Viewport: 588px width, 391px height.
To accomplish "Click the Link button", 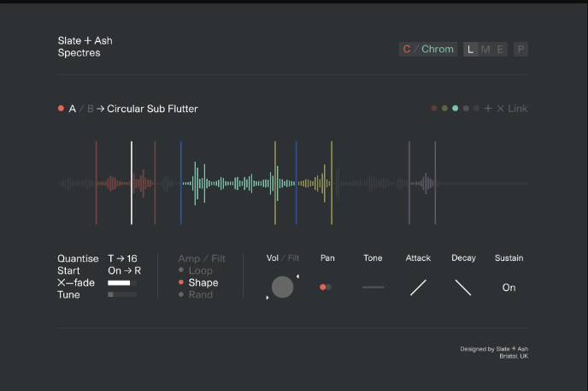I will tap(518, 109).
